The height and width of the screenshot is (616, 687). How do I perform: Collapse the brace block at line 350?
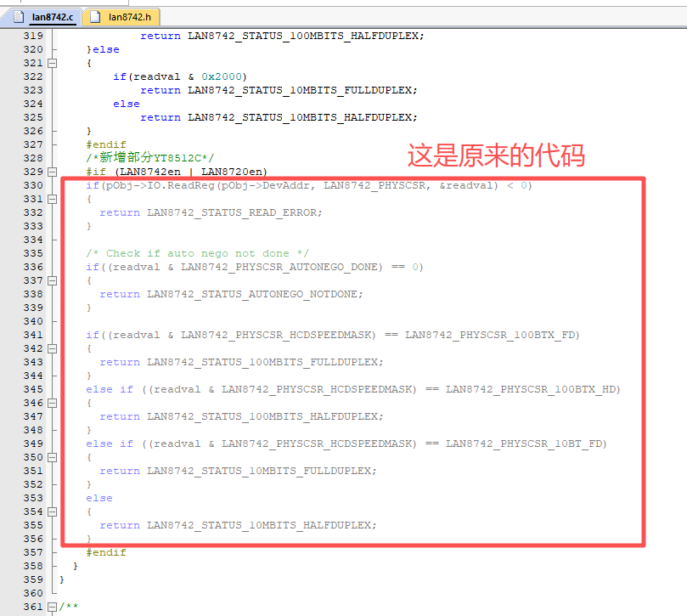[52, 457]
